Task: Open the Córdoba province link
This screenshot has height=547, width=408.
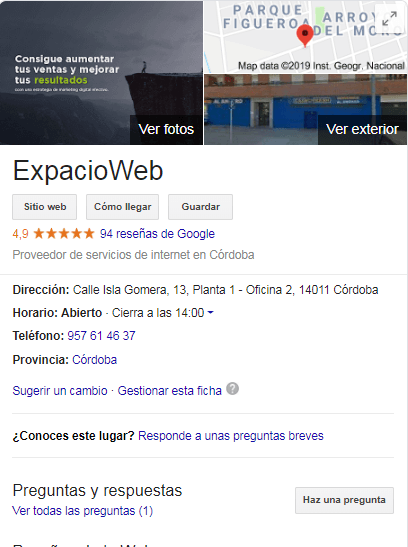Action: tap(95, 360)
